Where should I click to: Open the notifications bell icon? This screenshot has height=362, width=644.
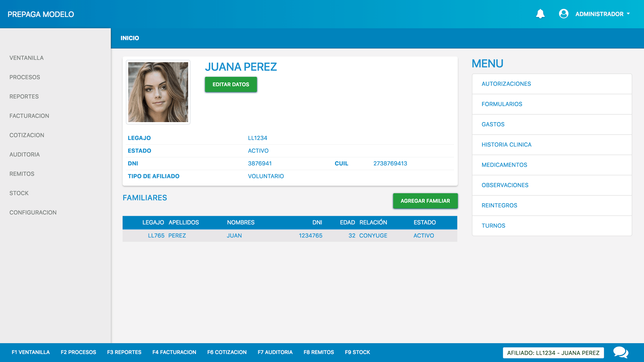tap(540, 14)
